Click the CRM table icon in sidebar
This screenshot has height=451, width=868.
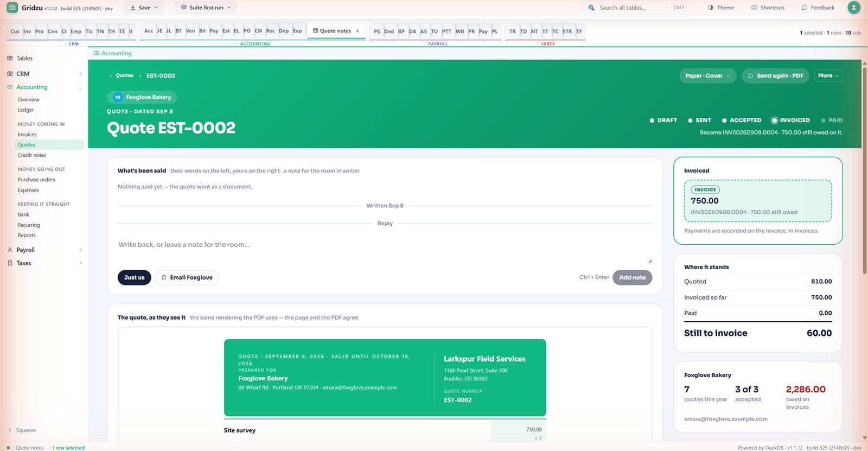tap(10, 74)
